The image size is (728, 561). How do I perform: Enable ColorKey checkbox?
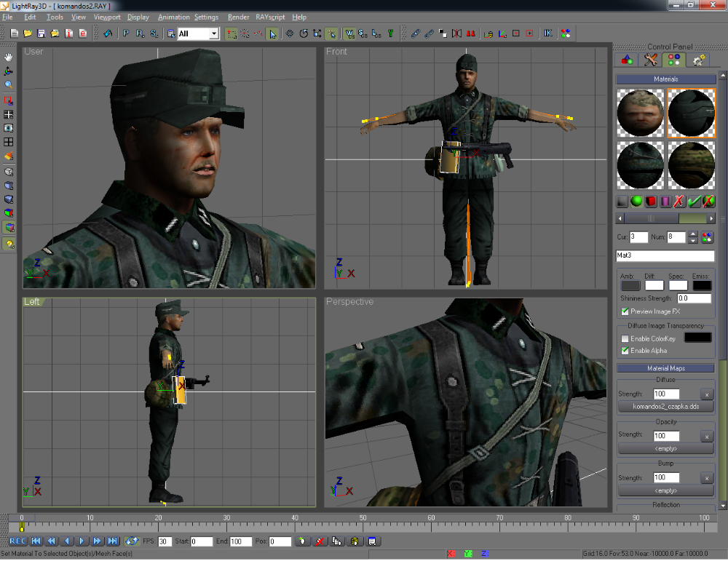tap(625, 339)
